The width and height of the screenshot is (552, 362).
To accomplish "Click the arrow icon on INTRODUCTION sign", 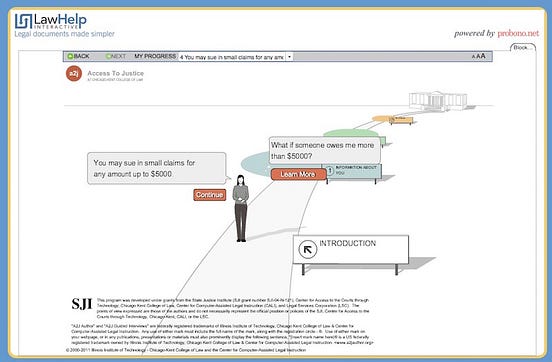I will (308, 249).
